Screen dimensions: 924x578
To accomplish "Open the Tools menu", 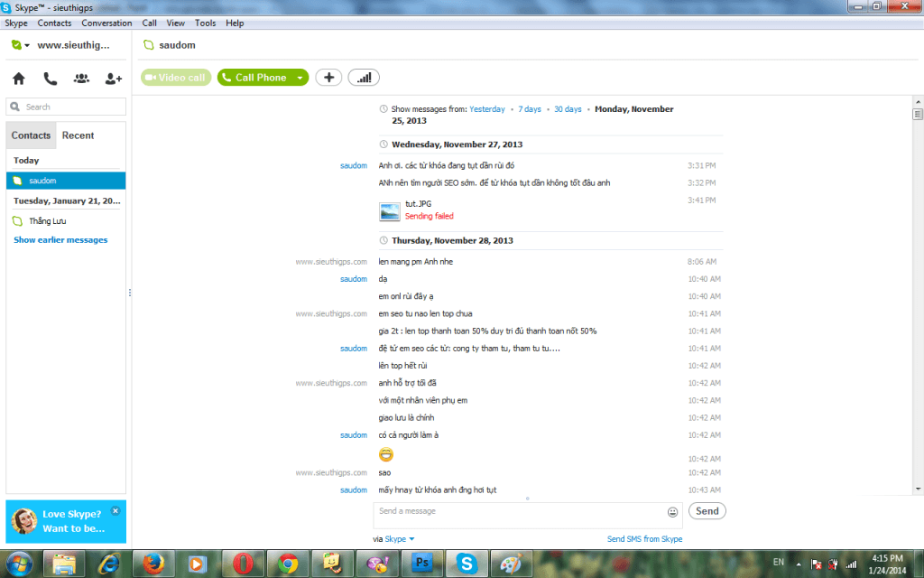I will (x=205, y=23).
